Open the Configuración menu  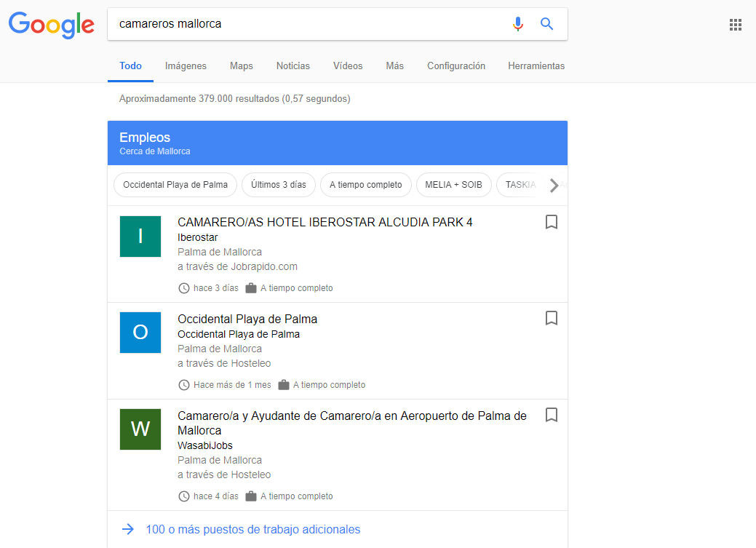455,65
